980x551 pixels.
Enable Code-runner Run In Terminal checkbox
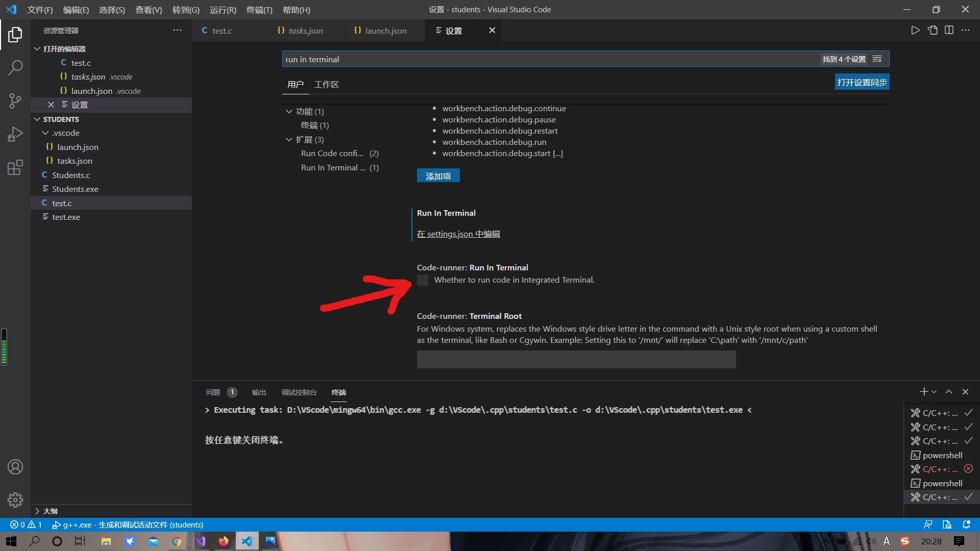pyautogui.click(x=423, y=280)
